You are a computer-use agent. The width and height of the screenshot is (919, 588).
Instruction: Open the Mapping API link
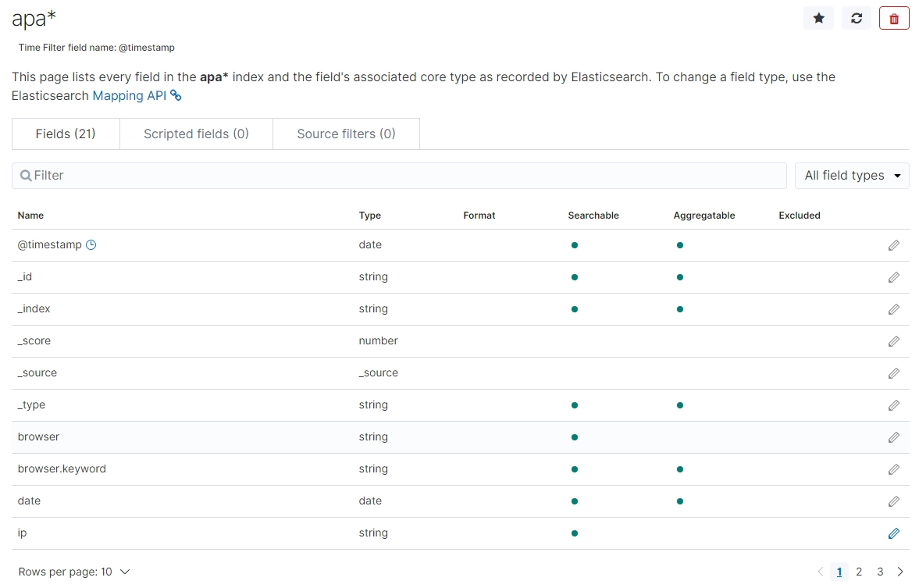[x=130, y=95]
